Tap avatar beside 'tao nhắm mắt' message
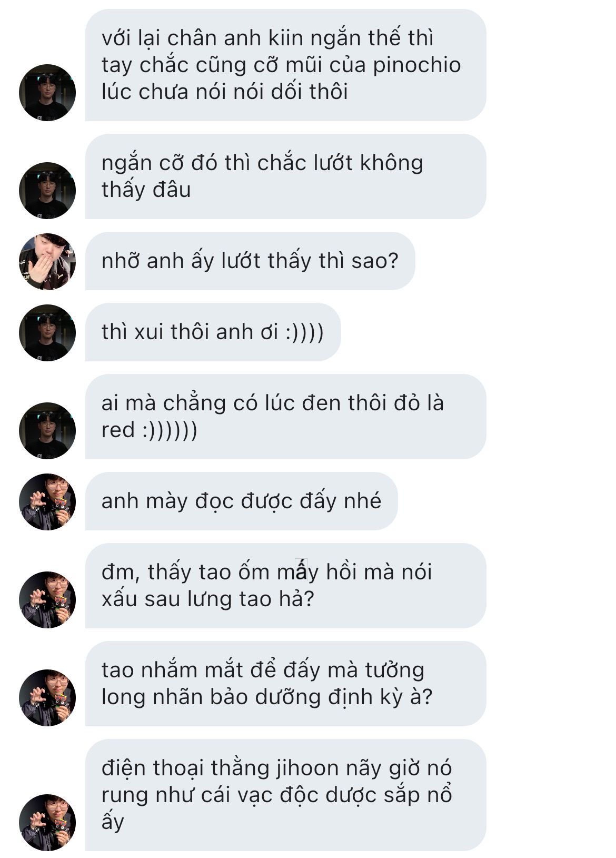The width and height of the screenshot is (616, 858). point(47,697)
